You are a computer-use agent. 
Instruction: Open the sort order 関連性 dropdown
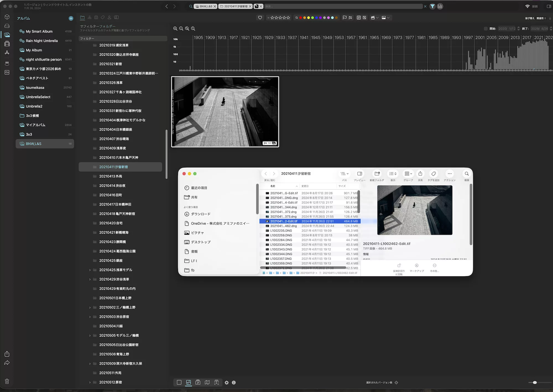click(541, 18)
